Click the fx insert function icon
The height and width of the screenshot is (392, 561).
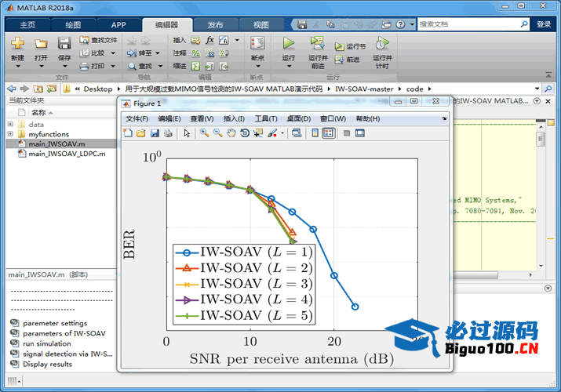(209, 40)
